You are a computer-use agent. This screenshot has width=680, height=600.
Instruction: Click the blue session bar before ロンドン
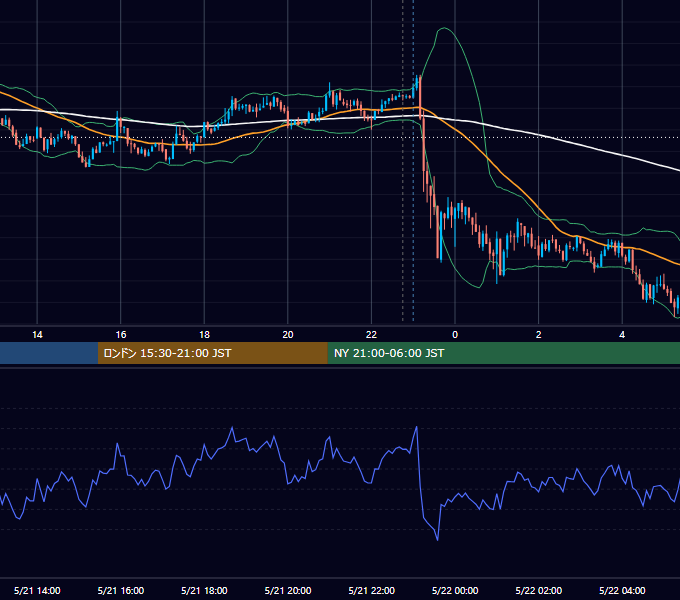(x=49, y=353)
